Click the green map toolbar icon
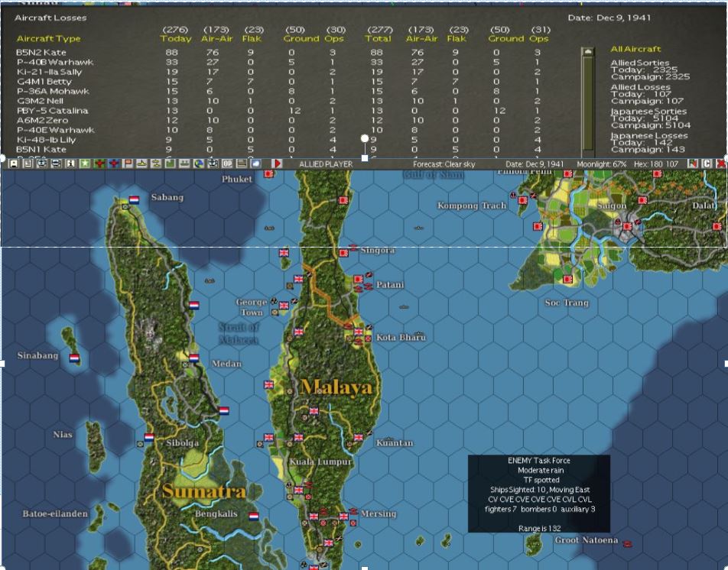 [x=170, y=164]
